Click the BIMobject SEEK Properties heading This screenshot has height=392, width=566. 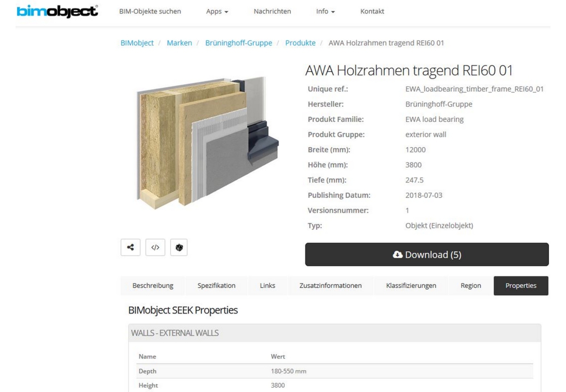(183, 310)
